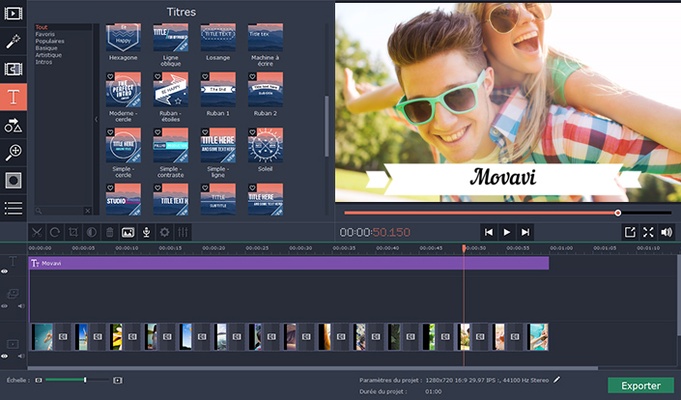Toggle main video track visibility eye

tap(4, 356)
